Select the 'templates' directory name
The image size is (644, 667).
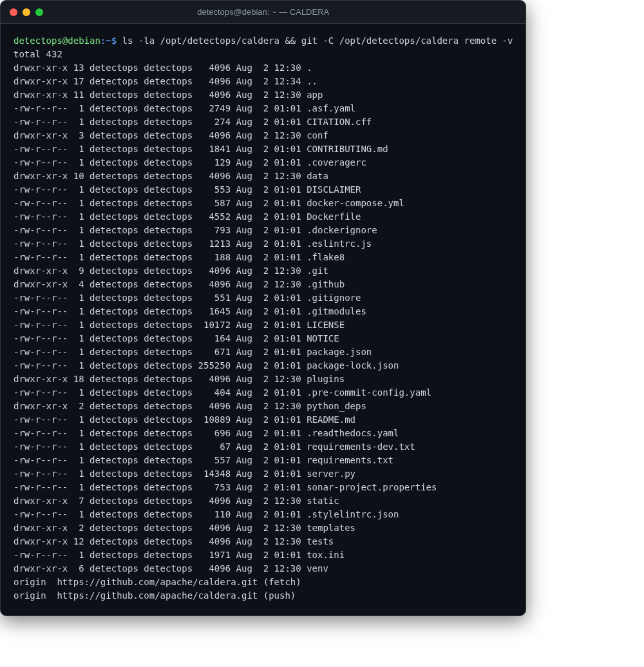pos(331,528)
